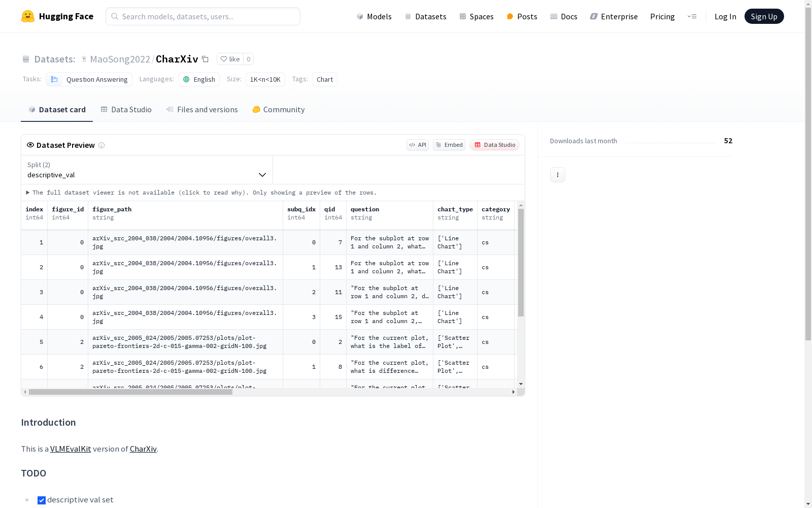Click the API button in preview header
Viewport: 812px width, 508px height.
tap(418, 145)
